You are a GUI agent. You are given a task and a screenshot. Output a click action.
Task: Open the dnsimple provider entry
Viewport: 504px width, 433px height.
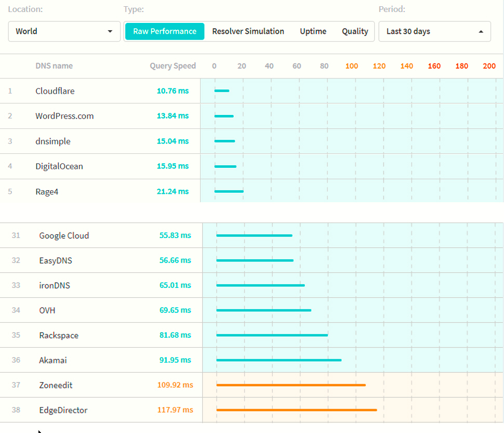pos(53,141)
